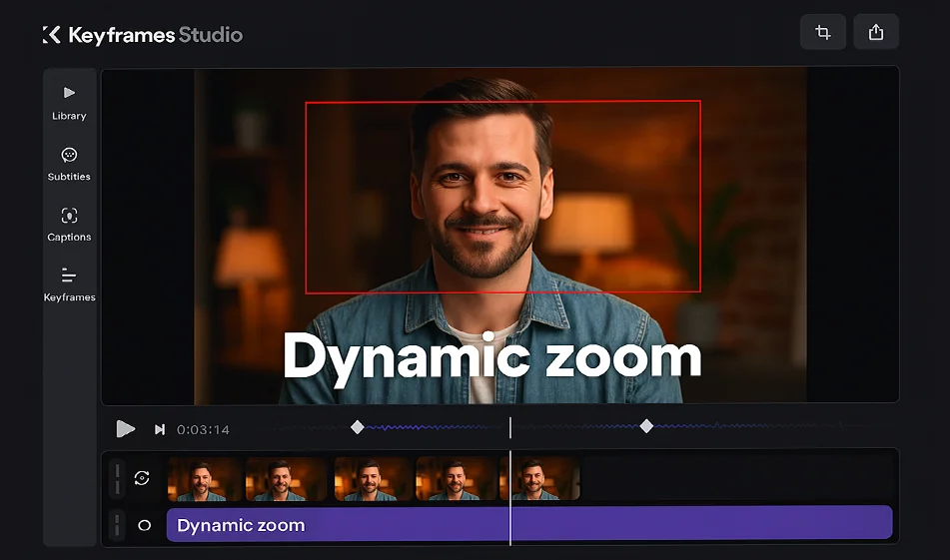Click the share/export icon button
The width and height of the screenshot is (950, 560).
click(x=876, y=32)
